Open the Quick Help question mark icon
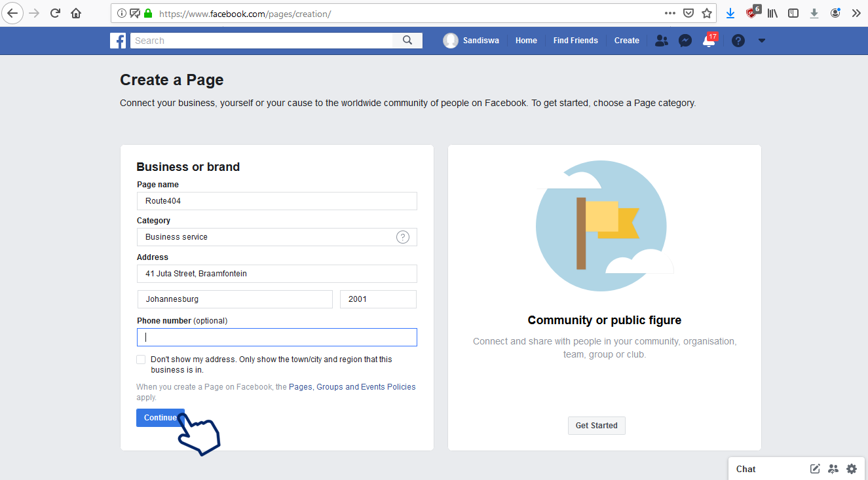 [x=738, y=41]
